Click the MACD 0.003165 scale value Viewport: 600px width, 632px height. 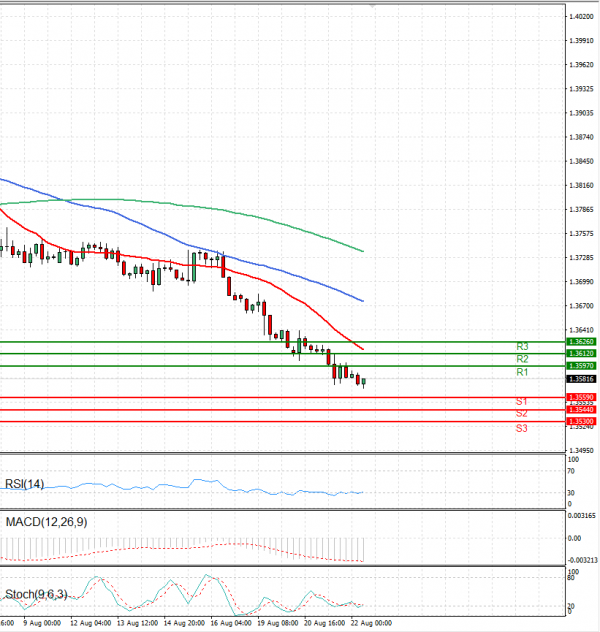[581, 516]
